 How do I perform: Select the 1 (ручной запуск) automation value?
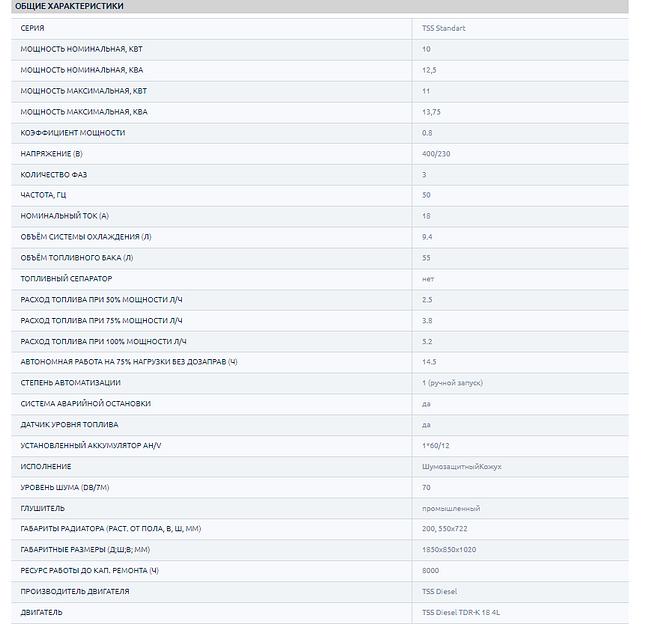[x=451, y=383]
